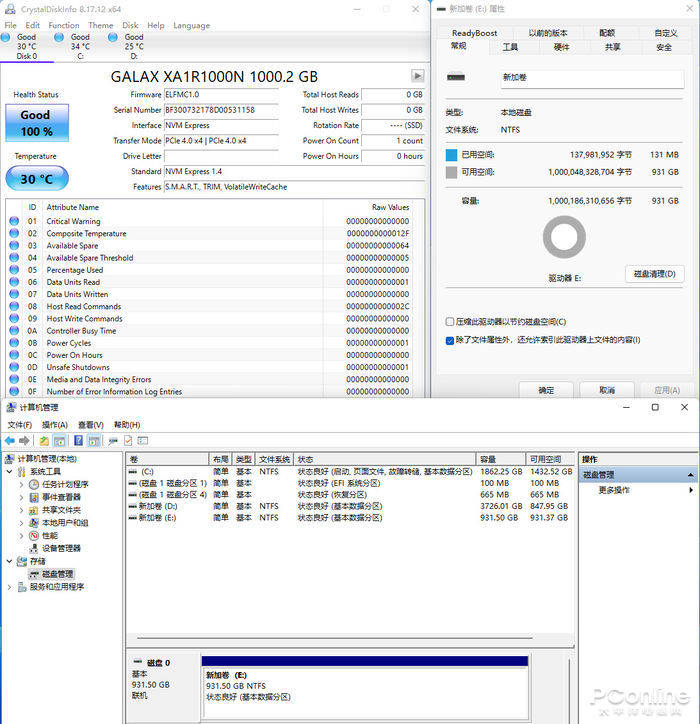The width and height of the screenshot is (700, 724).
Task: Open the Language menu in CrystalDiskInfo
Action: tap(192, 25)
